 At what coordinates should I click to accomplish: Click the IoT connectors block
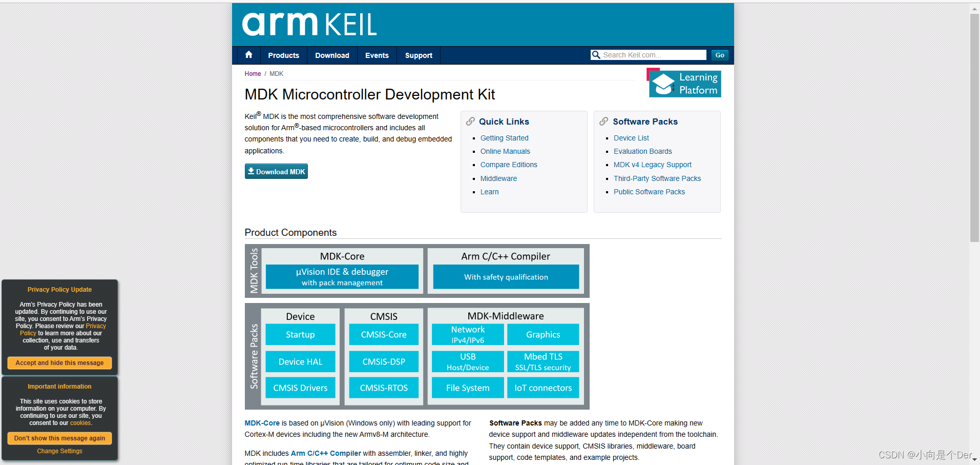543,388
